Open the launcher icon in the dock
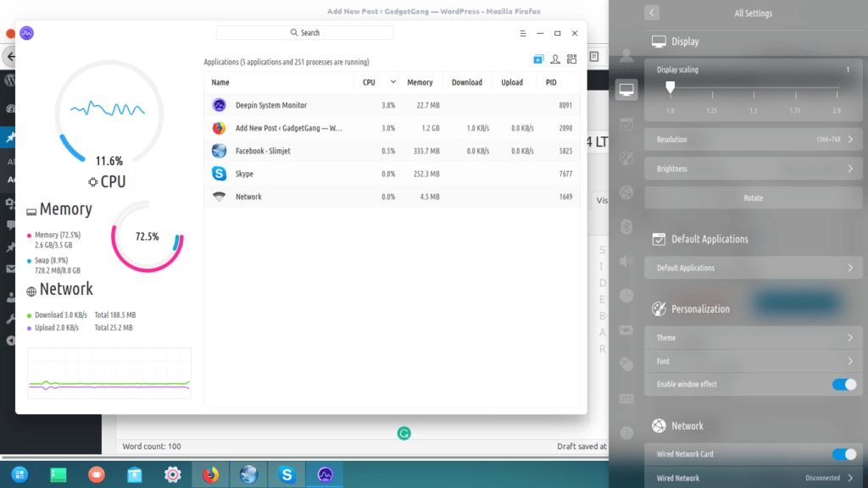Viewport: 868px width, 488px height. pyautogui.click(x=19, y=474)
